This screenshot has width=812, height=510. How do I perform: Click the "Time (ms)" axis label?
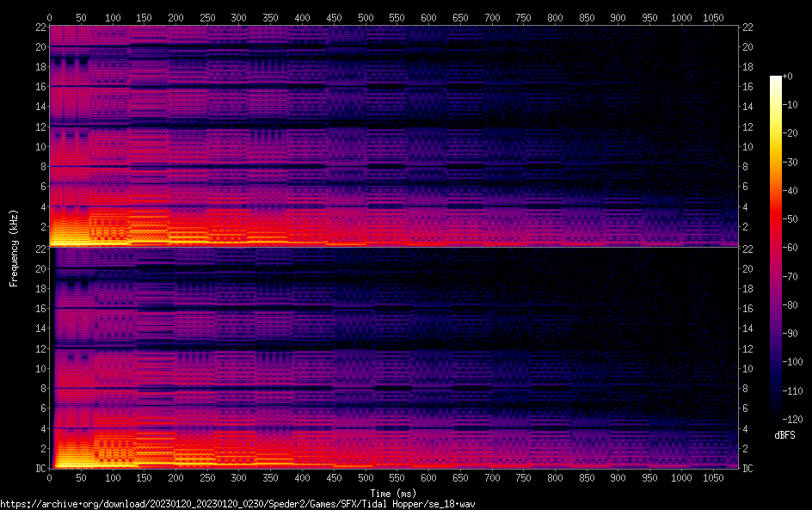pyautogui.click(x=393, y=493)
